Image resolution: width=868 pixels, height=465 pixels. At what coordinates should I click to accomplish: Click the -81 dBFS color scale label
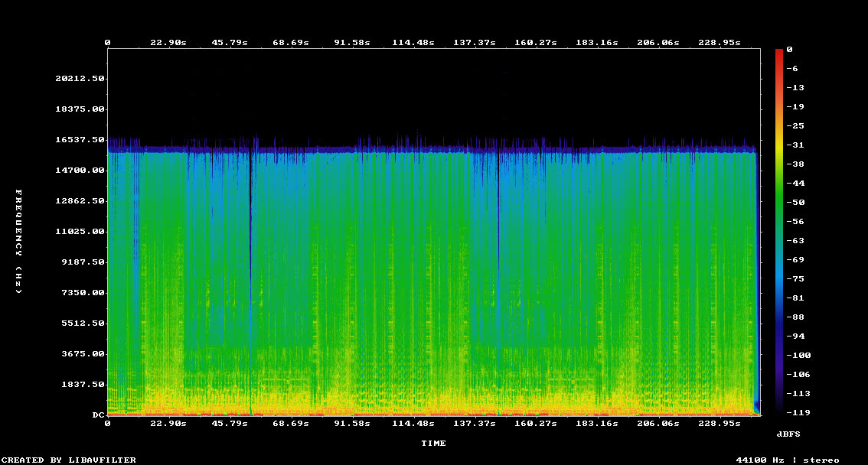(x=795, y=298)
